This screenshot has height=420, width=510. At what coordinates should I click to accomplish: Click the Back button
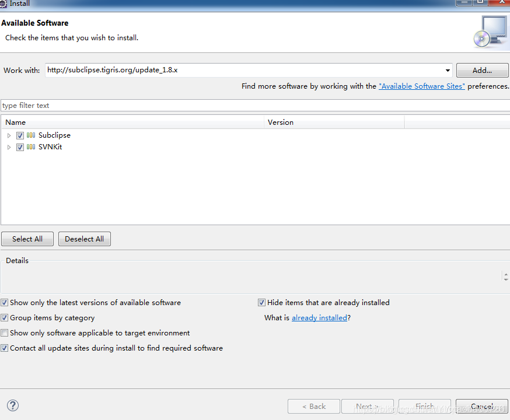tap(313, 407)
